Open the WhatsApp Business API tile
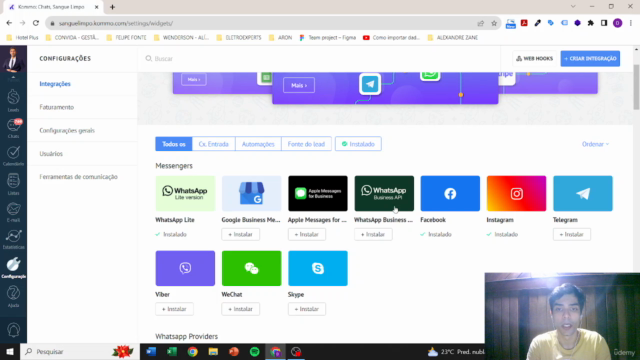Image resolution: width=640 pixels, height=360 pixels. [x=384, y=193]
